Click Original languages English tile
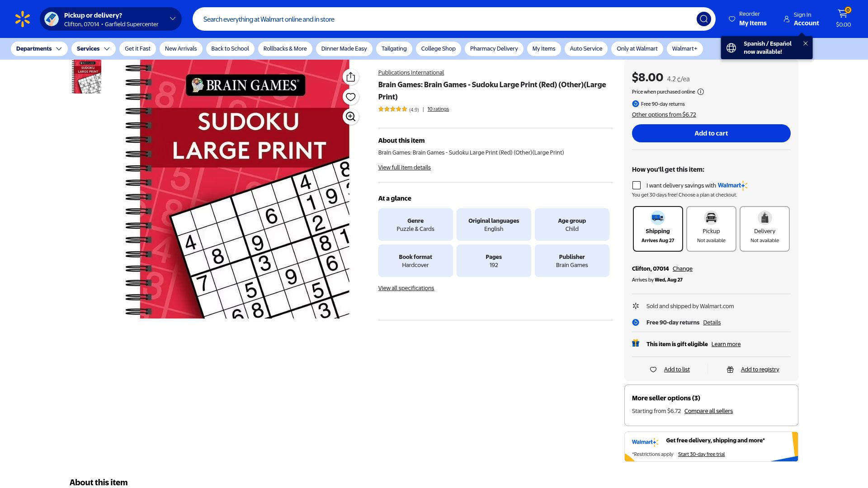This screenshot has height=488, width=868. pos(493,225)
